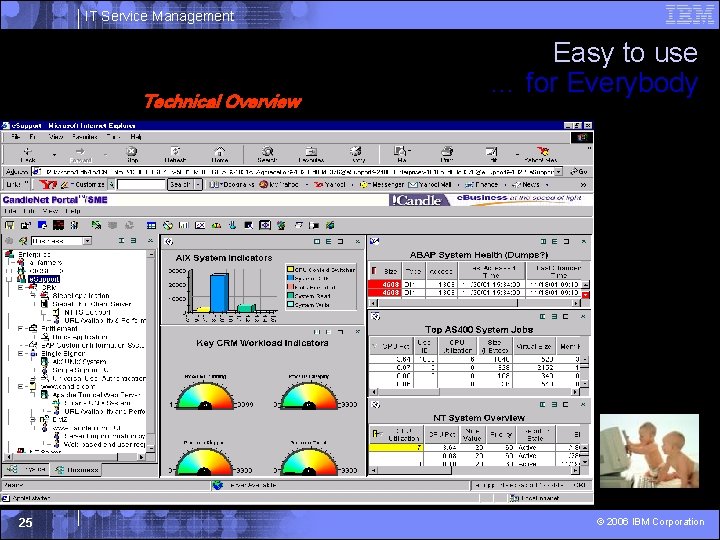Select the Enterprise root tree node
Image resolution: width=720 pixels, height=540 pixels.
tap(34, 254)
